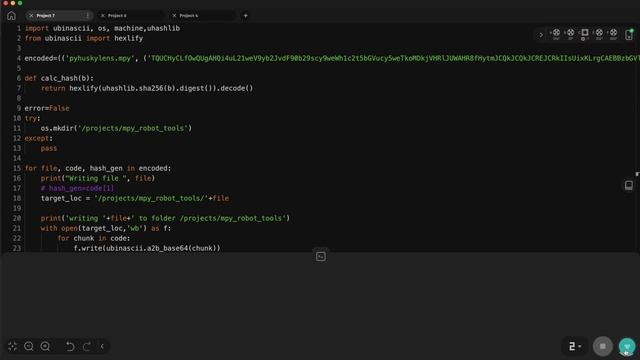Stop the running program
640x360 pixels.
click(x=602, y=346)
